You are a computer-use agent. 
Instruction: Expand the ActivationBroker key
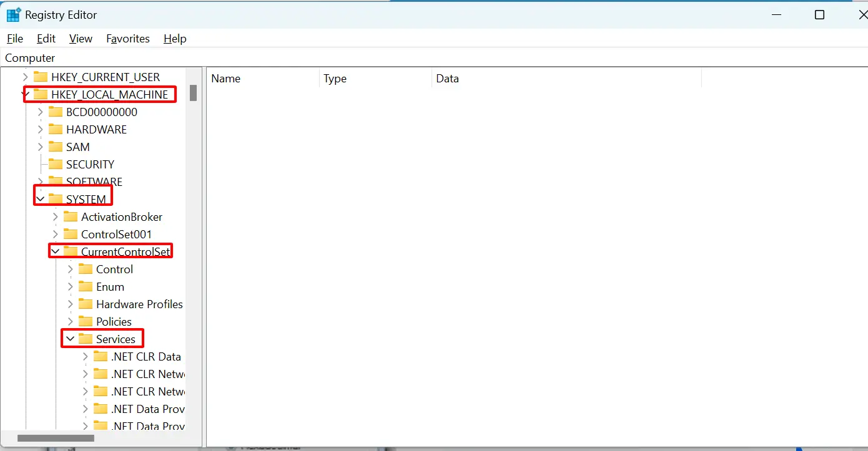point(56,216)
